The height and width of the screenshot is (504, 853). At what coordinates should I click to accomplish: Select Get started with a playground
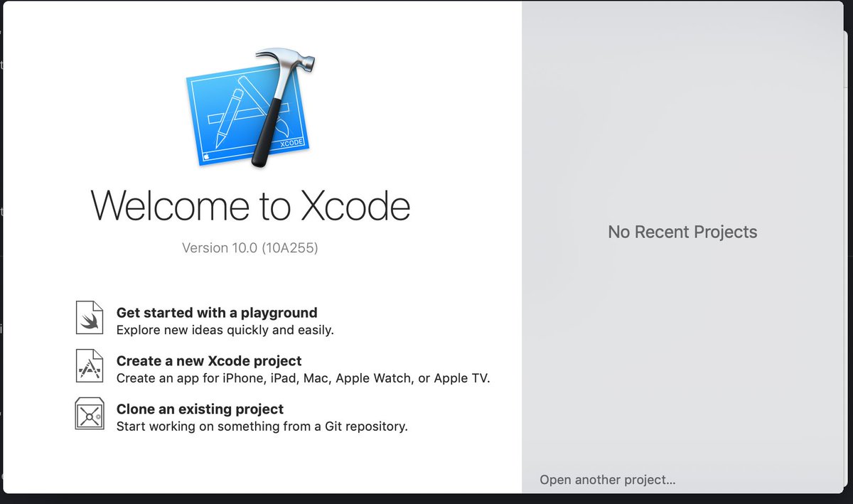(217, 313)
